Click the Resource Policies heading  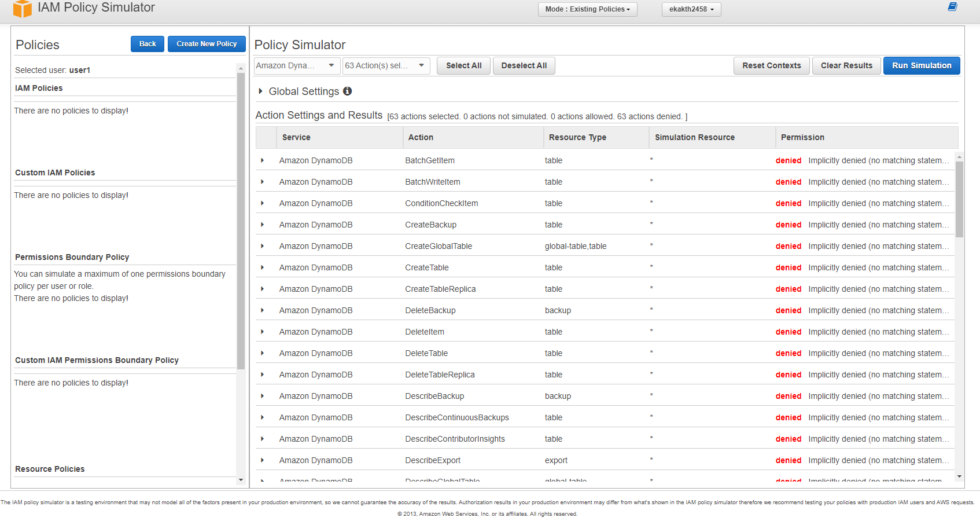(x=50, y=469)
